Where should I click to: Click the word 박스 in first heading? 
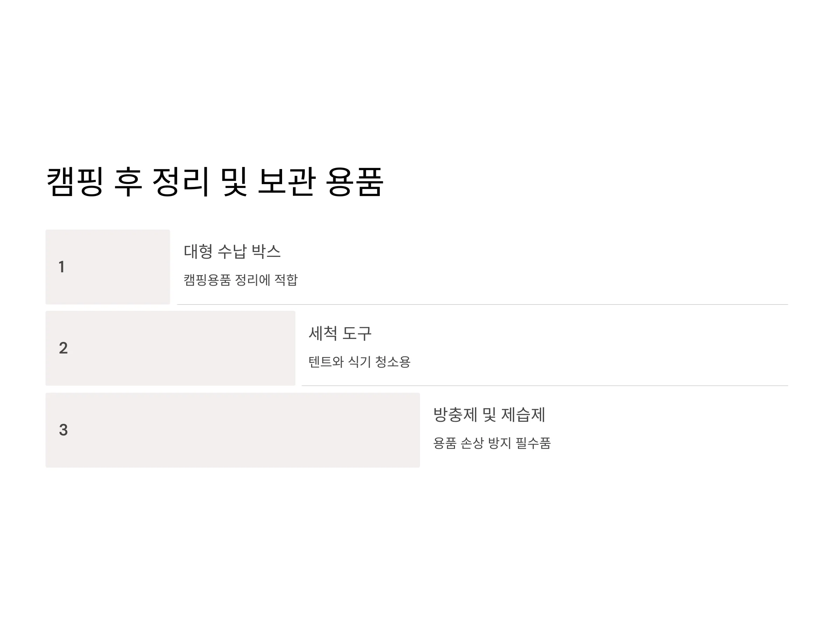click(266, 251)
